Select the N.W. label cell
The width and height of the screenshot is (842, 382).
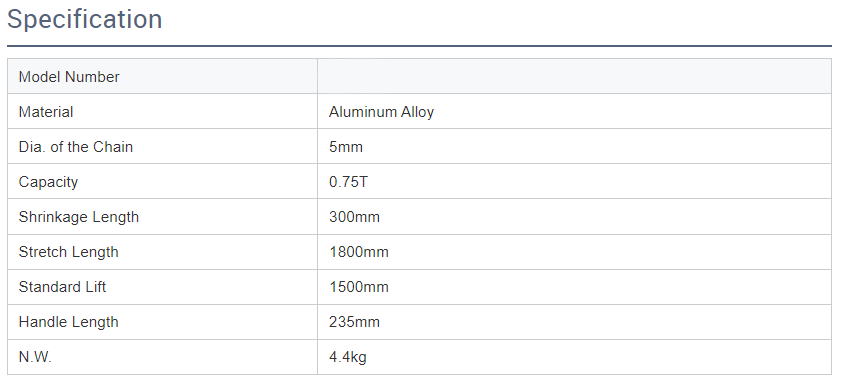click(162, 357)
